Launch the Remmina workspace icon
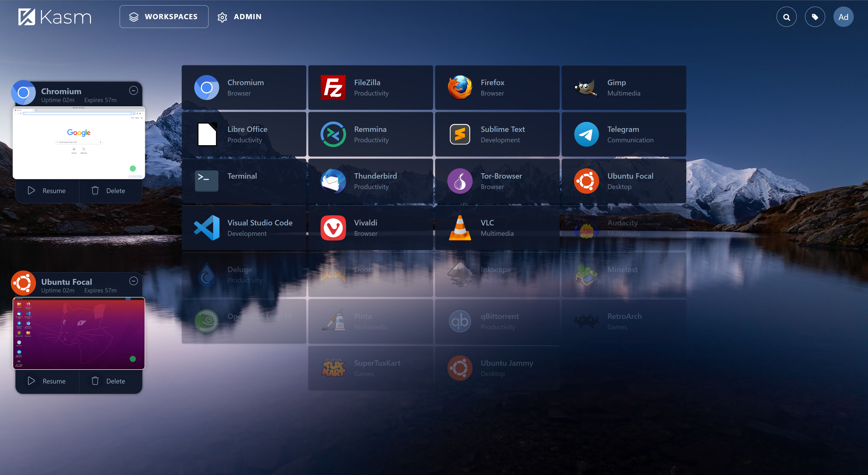The height and width of the screenshot is (475, 868). click(x=333, y=134)
